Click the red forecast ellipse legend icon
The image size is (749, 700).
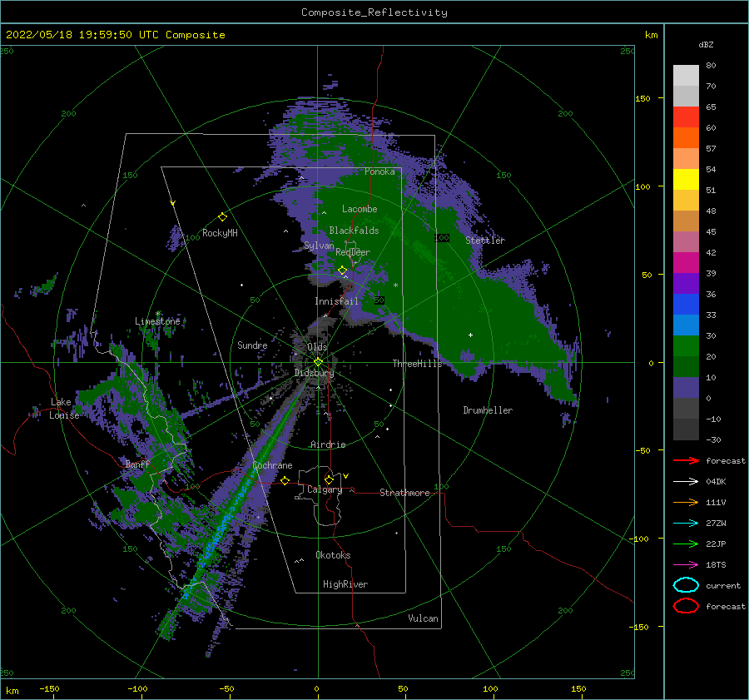pyautogui.click(x=686, y=606)
